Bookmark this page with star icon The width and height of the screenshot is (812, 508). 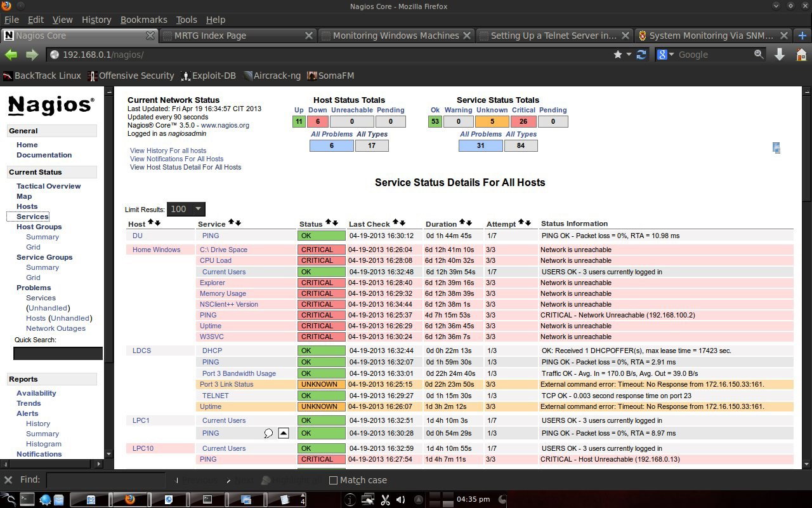[618, 55]
